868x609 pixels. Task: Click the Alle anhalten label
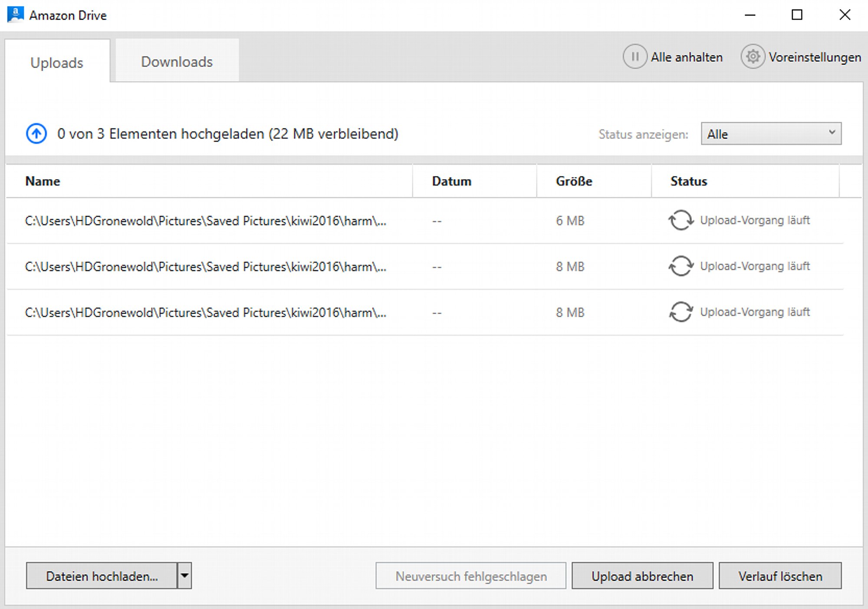coord(687,57)
